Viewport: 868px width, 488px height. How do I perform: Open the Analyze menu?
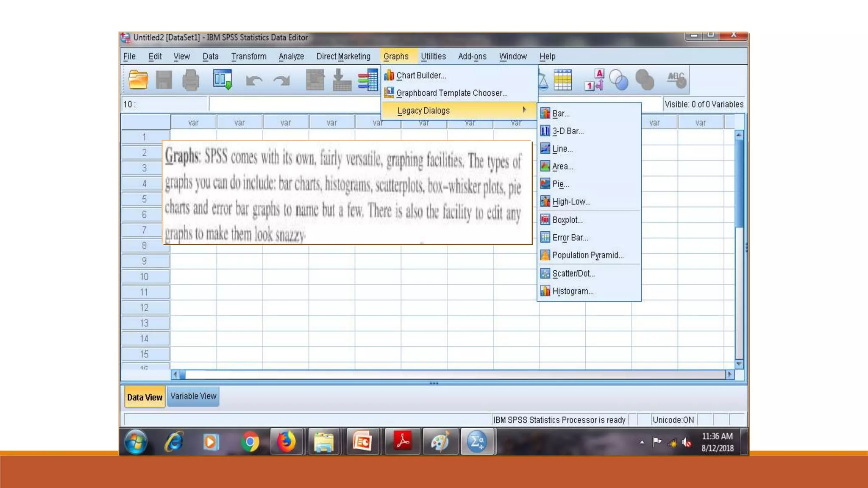coord(291,56)
